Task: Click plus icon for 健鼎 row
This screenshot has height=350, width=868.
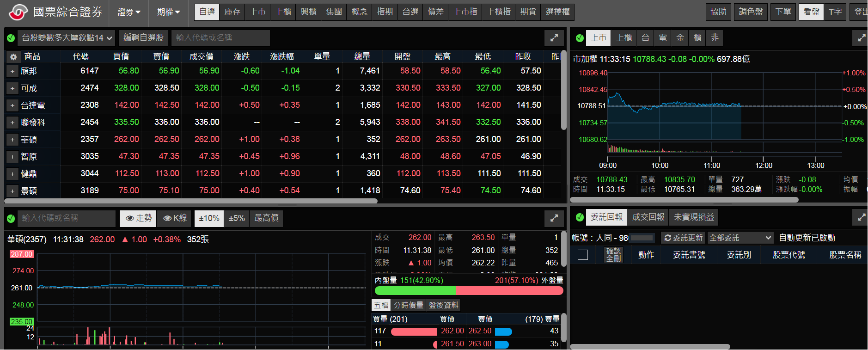Action: 12,174
